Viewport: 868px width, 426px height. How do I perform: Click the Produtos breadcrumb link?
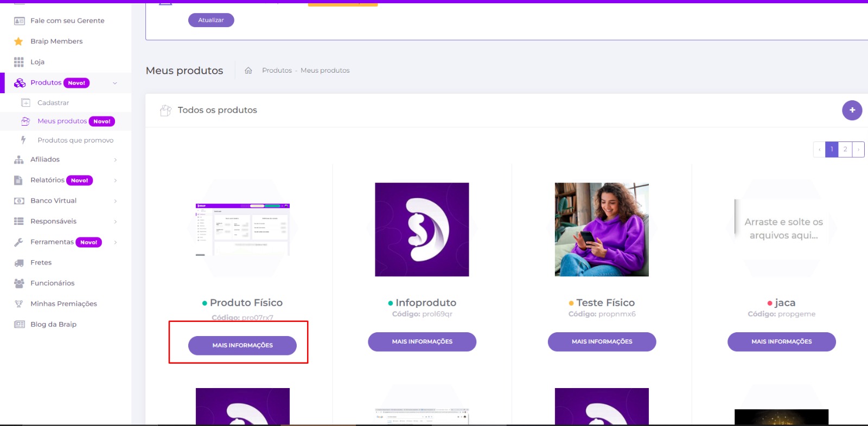point(277,70)
